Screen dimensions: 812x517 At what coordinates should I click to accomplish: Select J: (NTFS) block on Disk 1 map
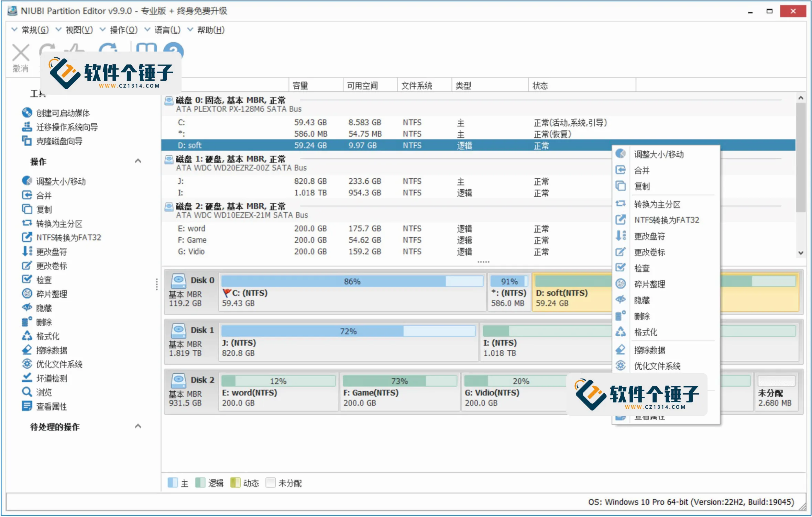[x=348, y=342]
